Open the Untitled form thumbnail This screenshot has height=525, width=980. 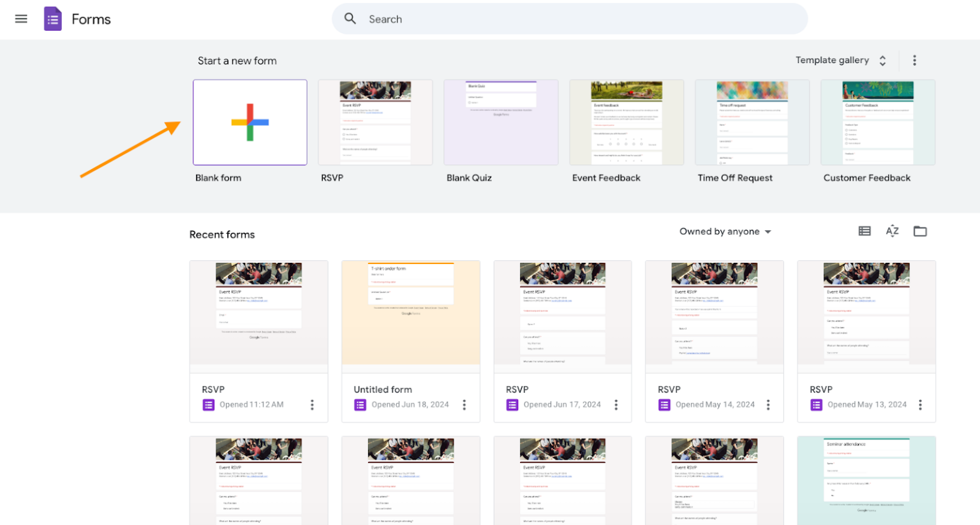click(411, 313)
